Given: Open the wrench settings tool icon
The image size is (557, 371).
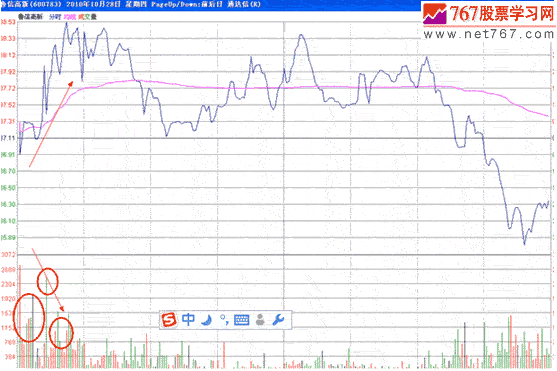Looking at the screenshot, I should coord(278,320).
